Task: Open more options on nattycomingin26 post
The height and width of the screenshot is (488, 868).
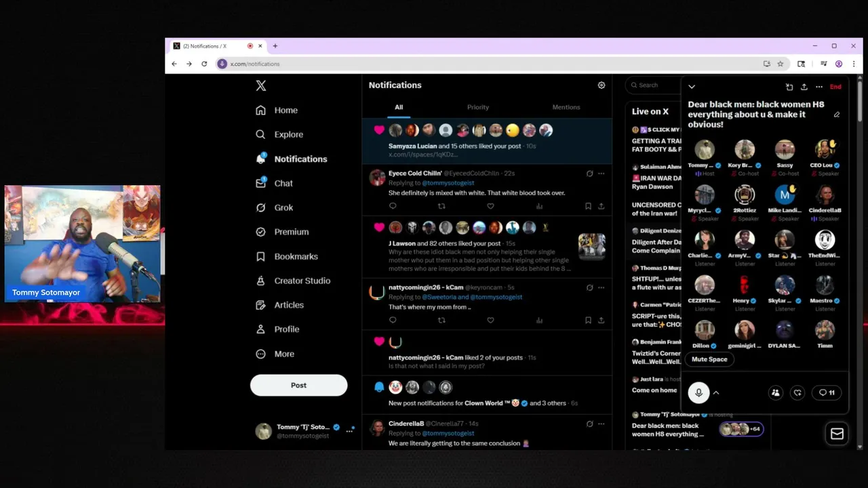Action: point(601,287)
